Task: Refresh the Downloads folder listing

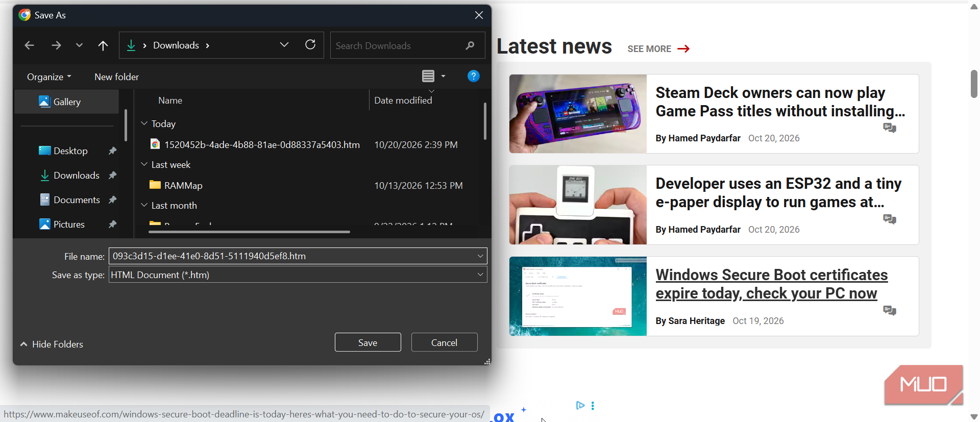Action: [x=310, y=45]
